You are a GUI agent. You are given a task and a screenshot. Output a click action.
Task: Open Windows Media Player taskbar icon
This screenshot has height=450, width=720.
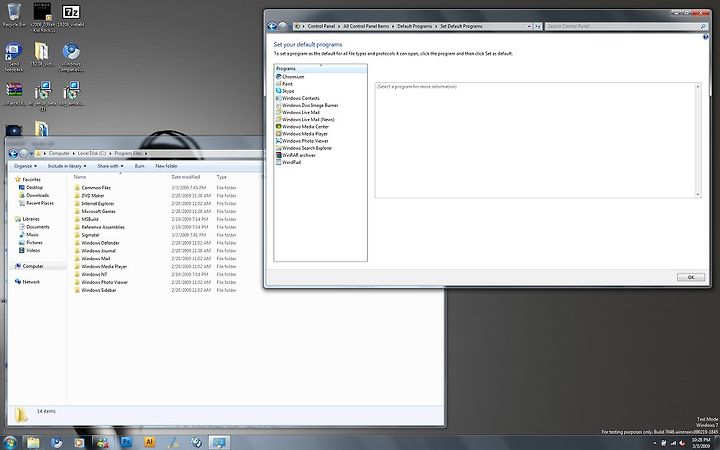tap(79, 442)
